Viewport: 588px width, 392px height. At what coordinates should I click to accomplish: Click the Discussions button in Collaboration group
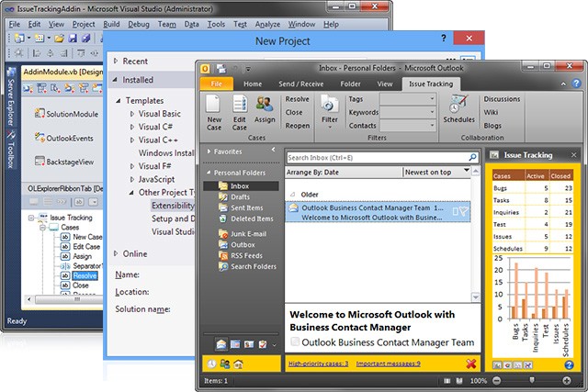click(x=502, y=99)
